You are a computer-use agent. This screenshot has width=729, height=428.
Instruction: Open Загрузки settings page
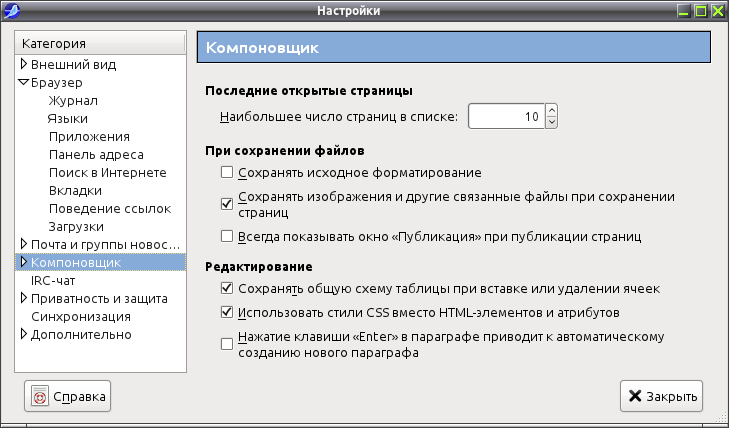click(x=76, y=227)
